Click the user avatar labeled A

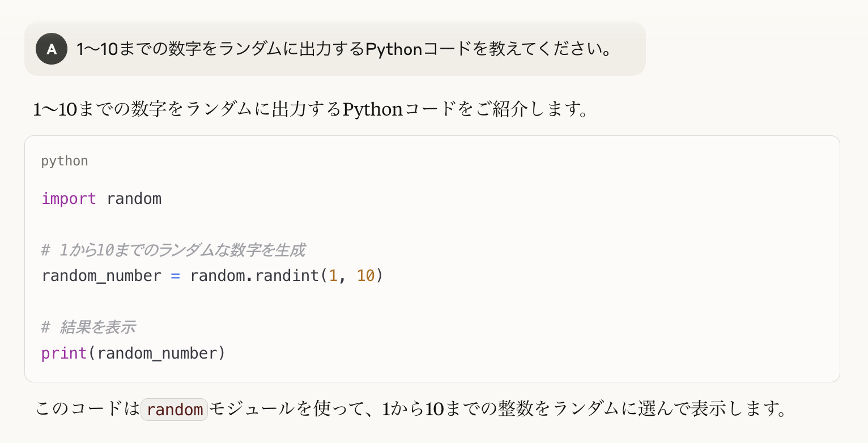pyautogui.click(x=52, y=49)
